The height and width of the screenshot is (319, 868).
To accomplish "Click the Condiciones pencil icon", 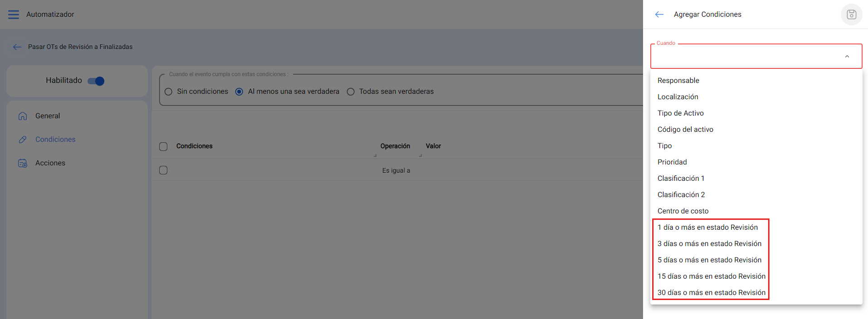I will [x=23, y=140].
